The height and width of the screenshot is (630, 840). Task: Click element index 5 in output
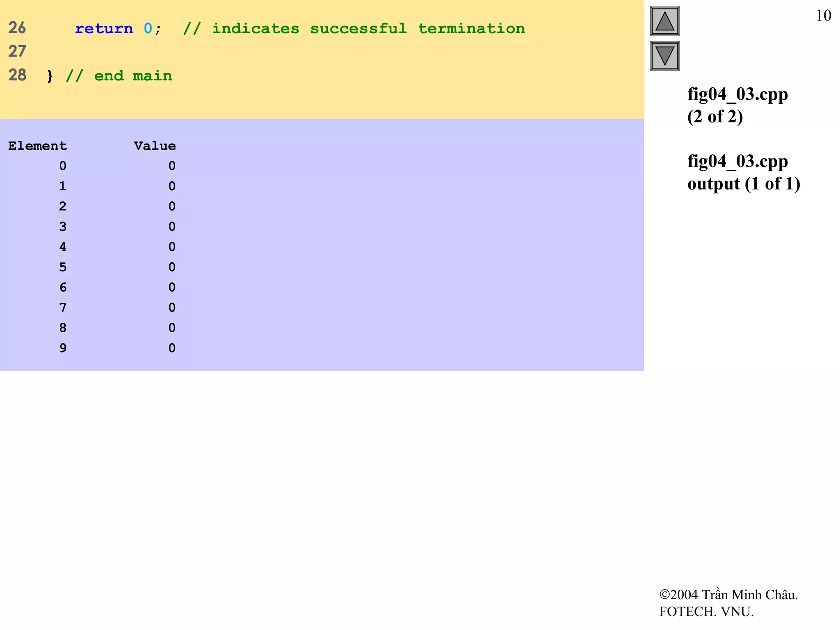pyautogui.click(x=63, y=267)
